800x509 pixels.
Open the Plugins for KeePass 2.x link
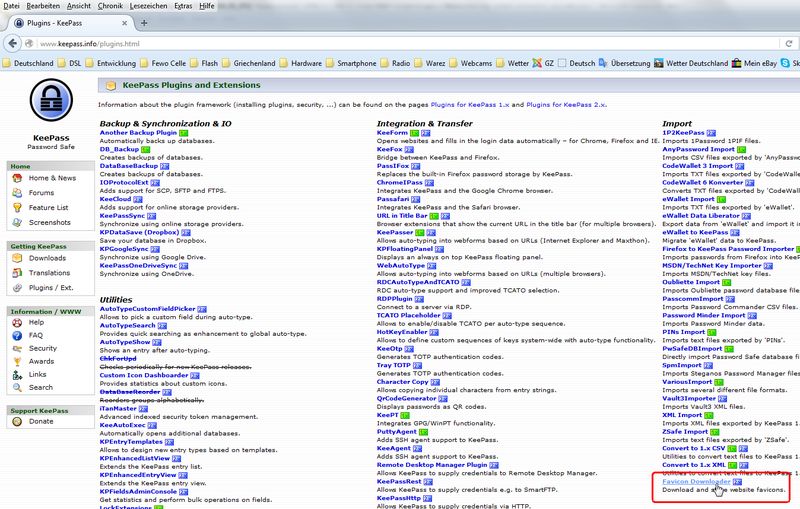pyautogui.click(x=566, y=105)
